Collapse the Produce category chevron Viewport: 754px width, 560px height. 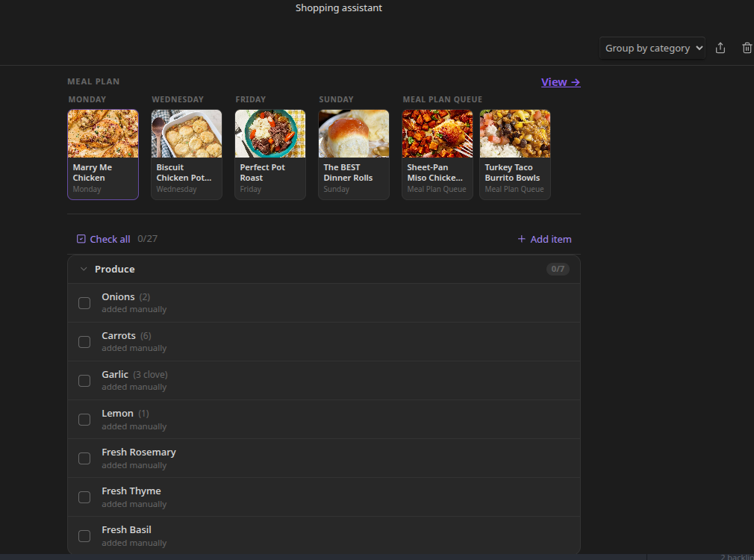[x=84, y=269]
